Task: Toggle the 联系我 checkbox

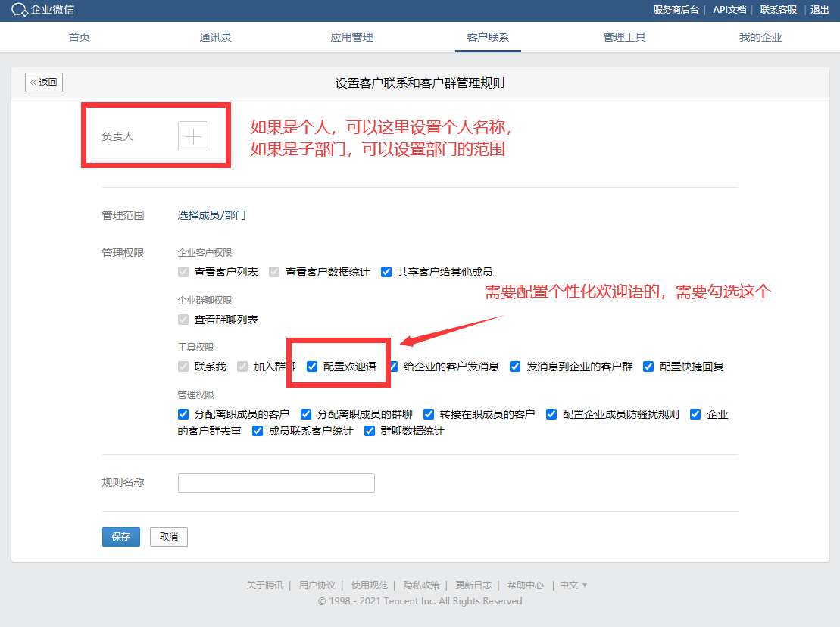Action: coord(183,367)
